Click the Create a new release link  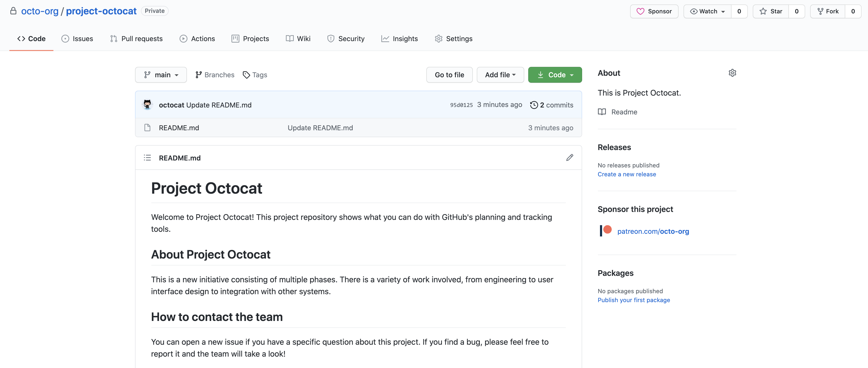click(x=627, y=174)
